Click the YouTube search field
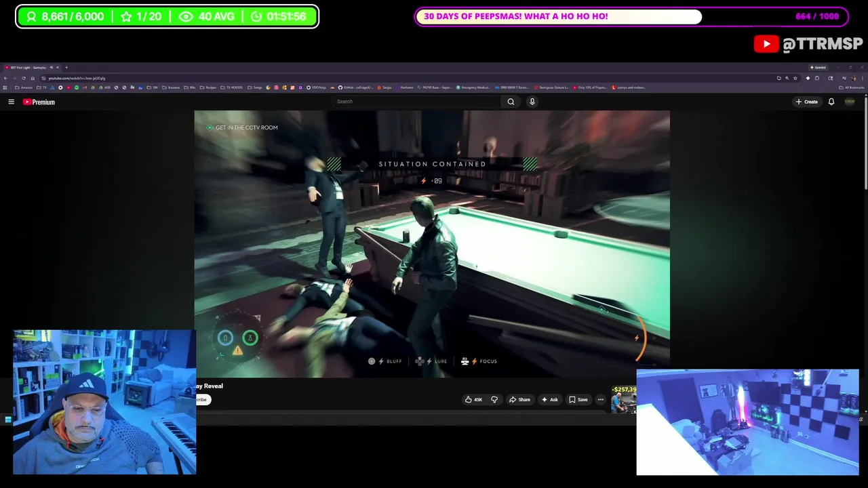Screen dimensions: 868x488 click(417, 102)
